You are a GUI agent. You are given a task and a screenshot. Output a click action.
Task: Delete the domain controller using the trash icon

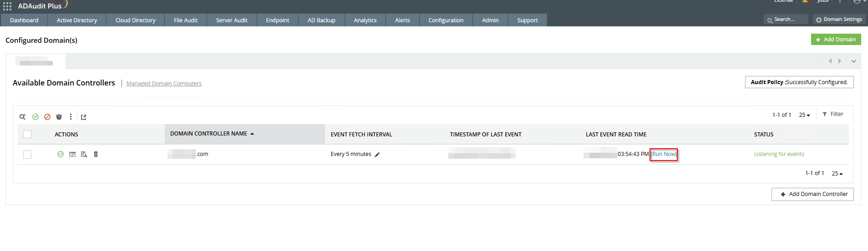(x=96, y=155)
